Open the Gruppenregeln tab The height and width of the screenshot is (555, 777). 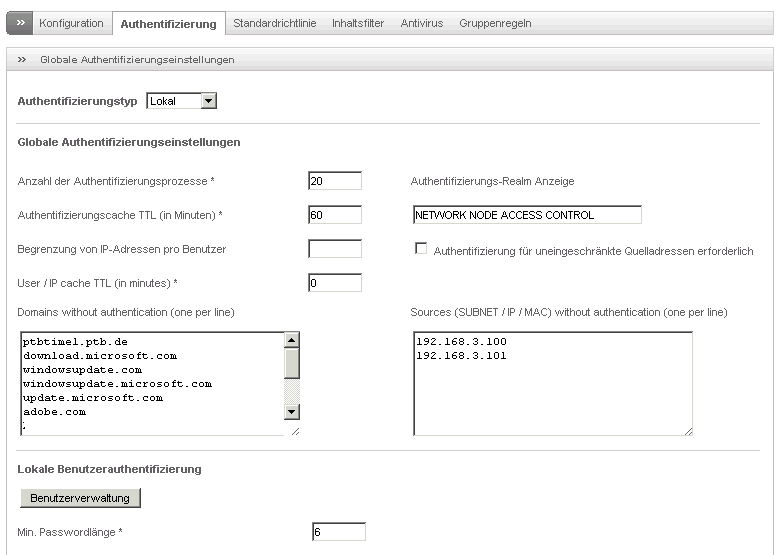pyautogui.click(x=495, y=23)
